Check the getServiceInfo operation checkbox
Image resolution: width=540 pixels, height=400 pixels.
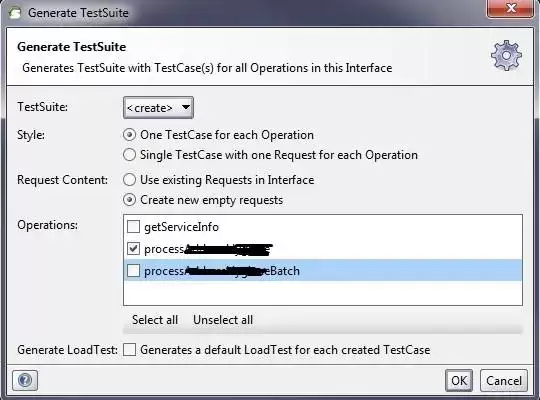[133, 227]
